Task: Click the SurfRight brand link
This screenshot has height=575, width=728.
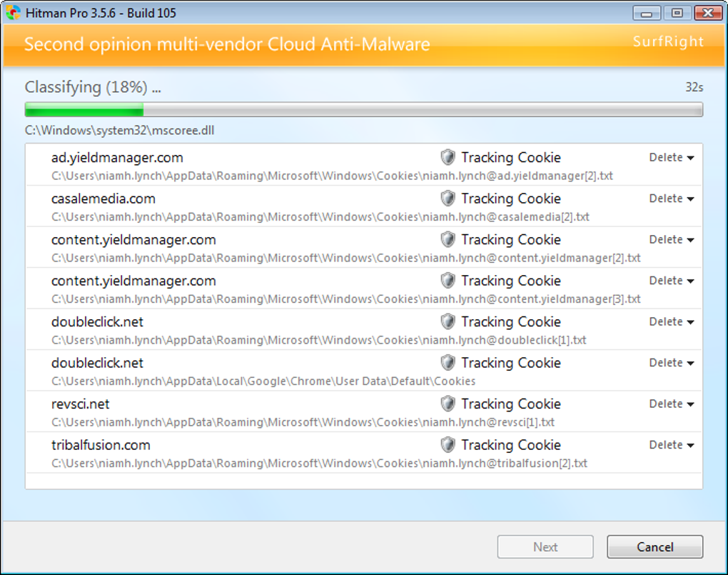Action: tap(667, 41)
